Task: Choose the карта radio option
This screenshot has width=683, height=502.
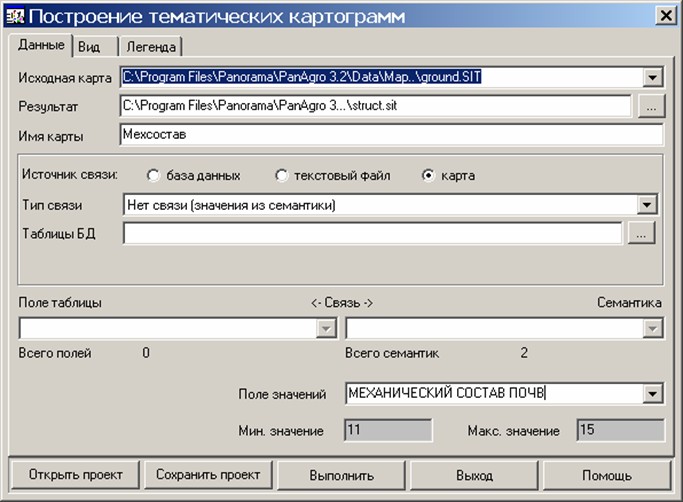Action: [429, 176]
